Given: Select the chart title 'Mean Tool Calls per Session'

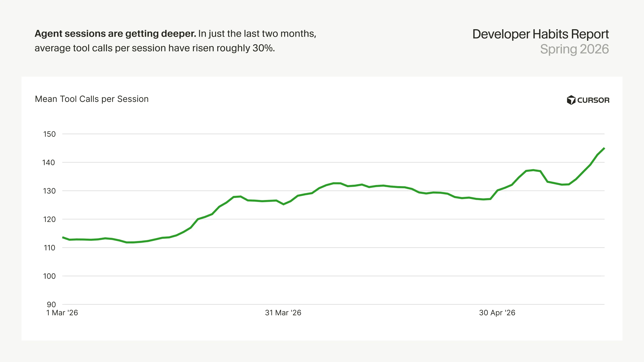Looking at the screenshot, I should [92, 99].
